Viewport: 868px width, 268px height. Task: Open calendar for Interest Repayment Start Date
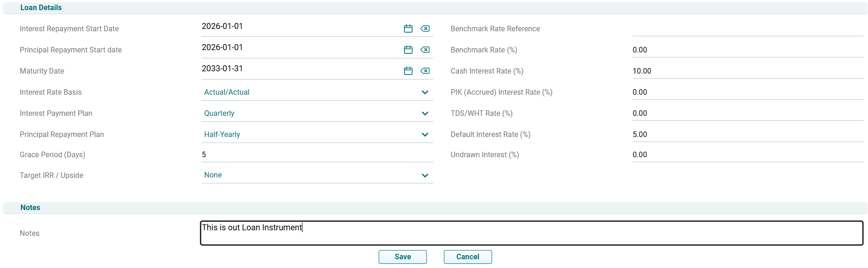408,29
